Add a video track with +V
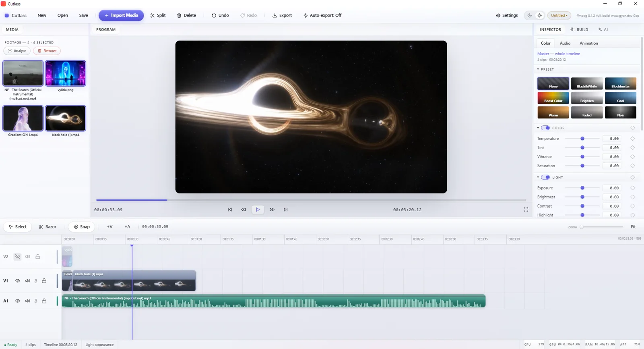Viewport: 644px width, 349px height. [x=109, y=227]
